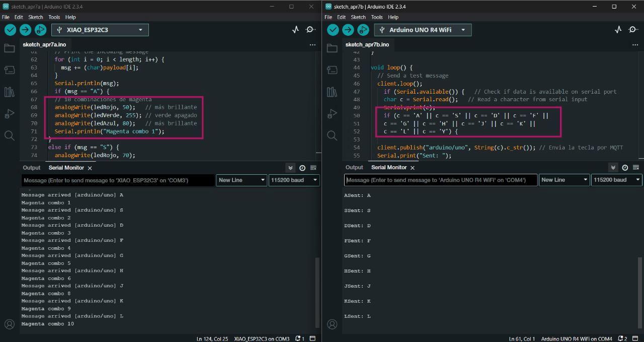Open New Line dropdown in left Serial Monitor
This screenshot has height=342, width=644.
pyautogui.click(x=242, y=180)
